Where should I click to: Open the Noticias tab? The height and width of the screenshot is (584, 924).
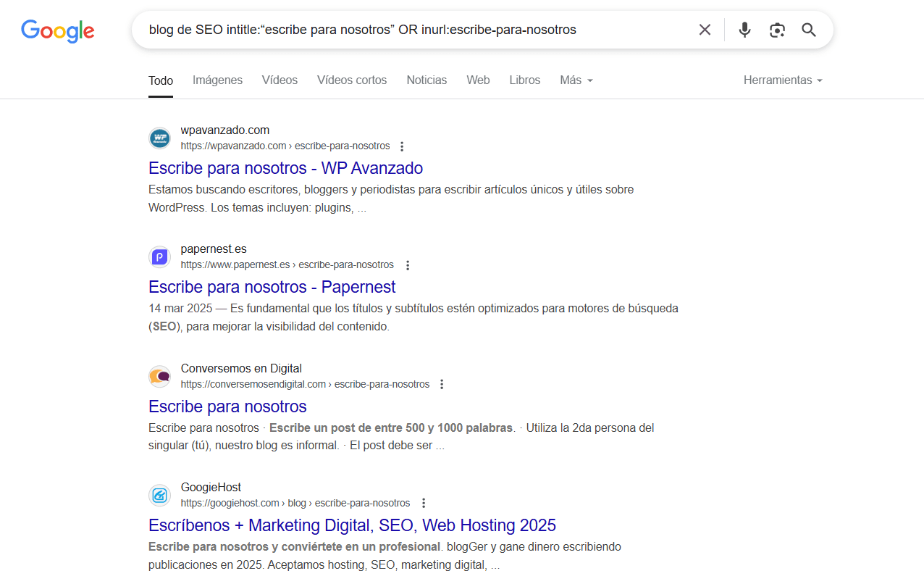coord(427,80)
